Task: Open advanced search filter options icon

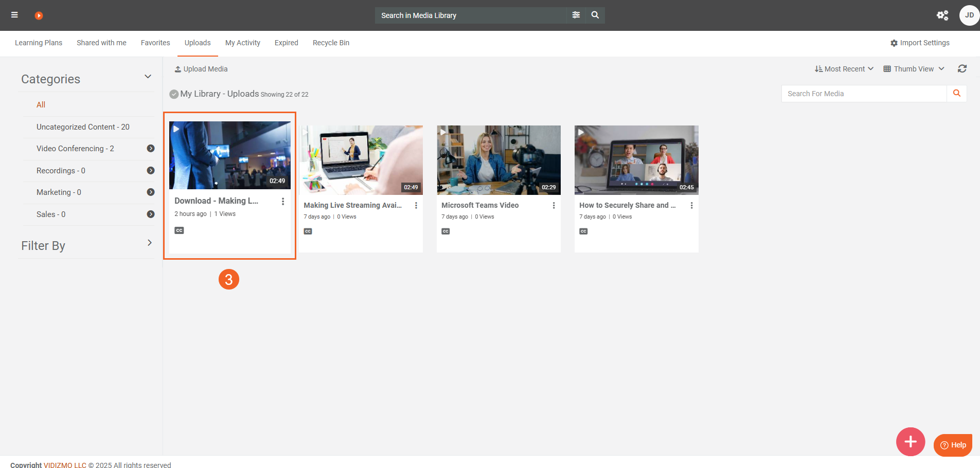Action: (576, 15)
